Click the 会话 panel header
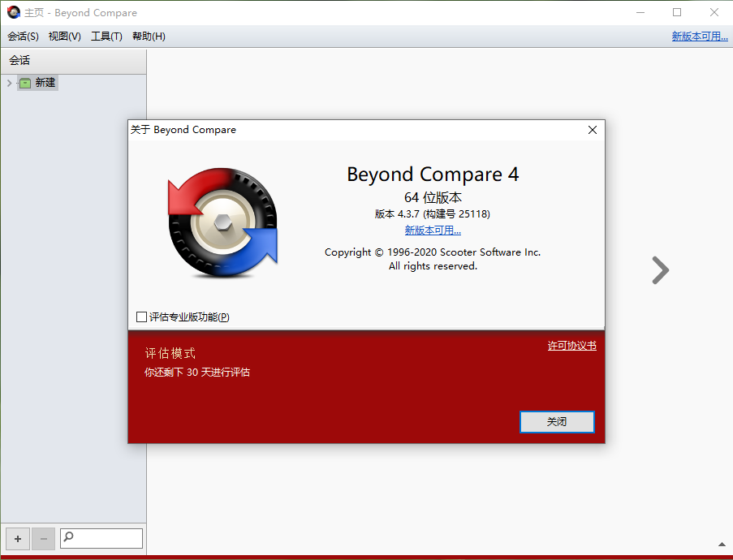The width and height of the screenshot is (733, 560). tap(73, 61)
